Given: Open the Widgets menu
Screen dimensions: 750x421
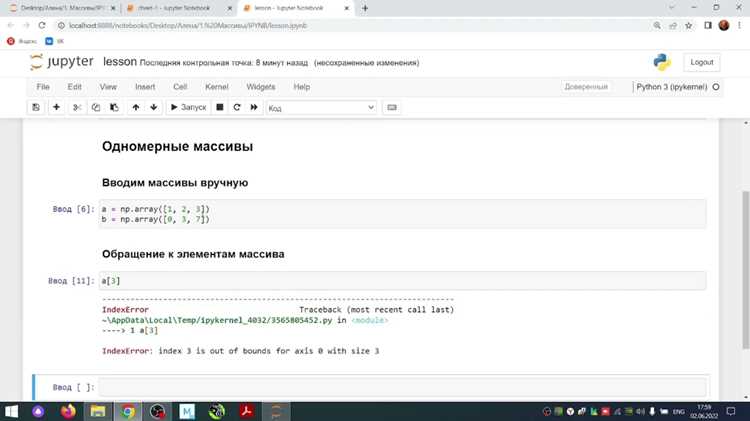Looking at the screenshot, I should tap(261, 87).
